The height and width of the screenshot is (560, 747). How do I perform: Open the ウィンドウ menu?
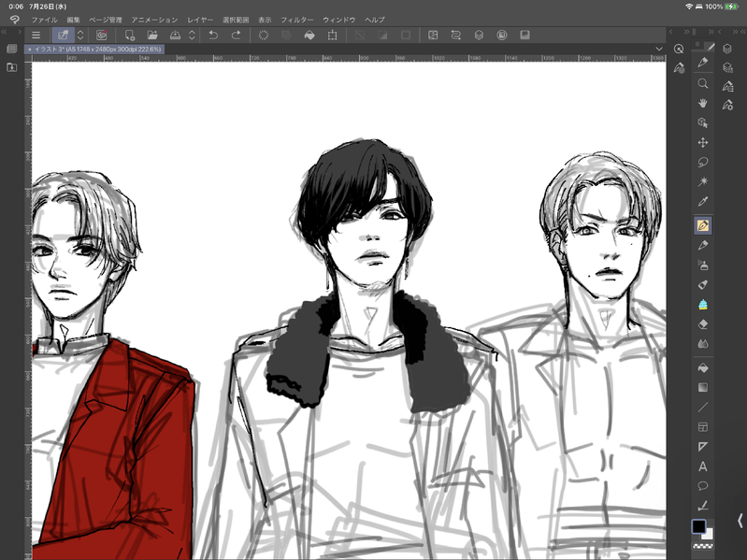pos(339,20)
